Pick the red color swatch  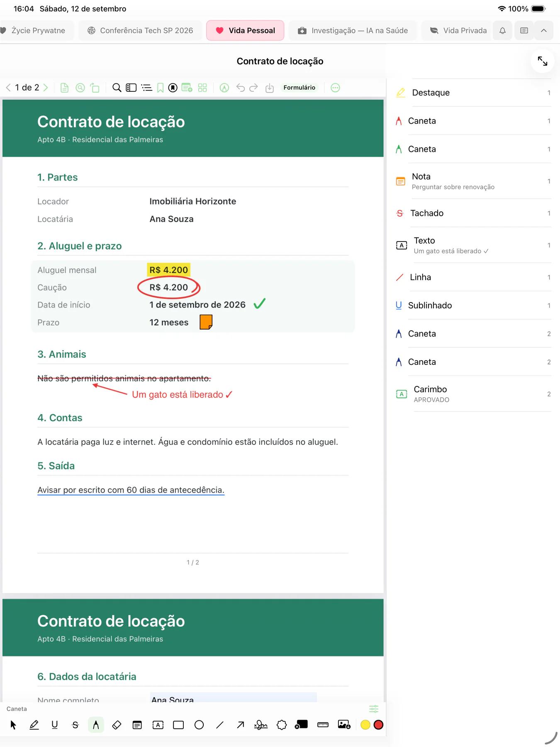tap(378, 725)
